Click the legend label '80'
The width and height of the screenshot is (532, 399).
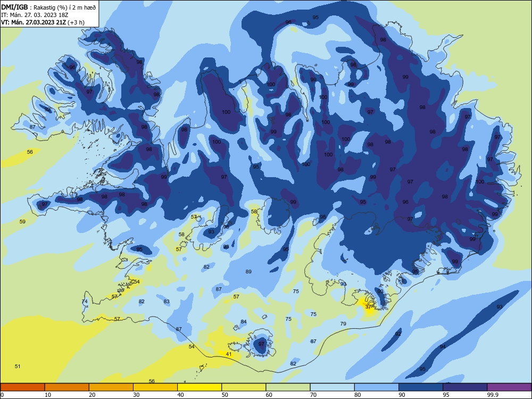click(x=358, y=395)
